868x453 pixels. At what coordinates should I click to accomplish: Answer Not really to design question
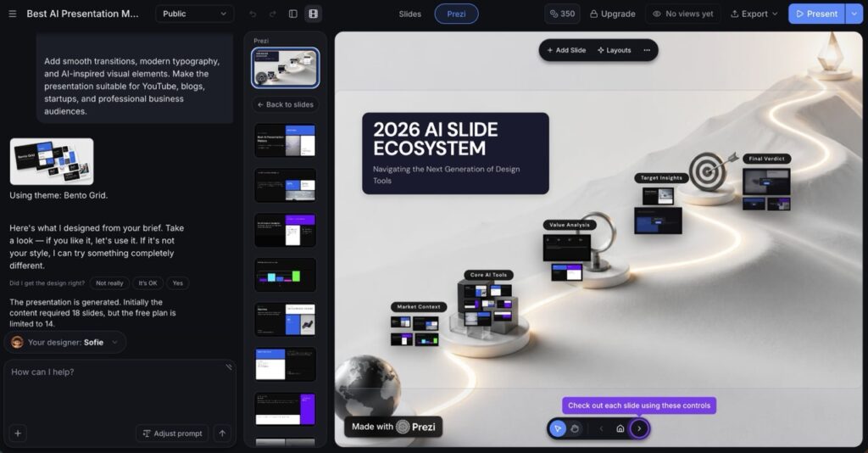pos(109,283)
